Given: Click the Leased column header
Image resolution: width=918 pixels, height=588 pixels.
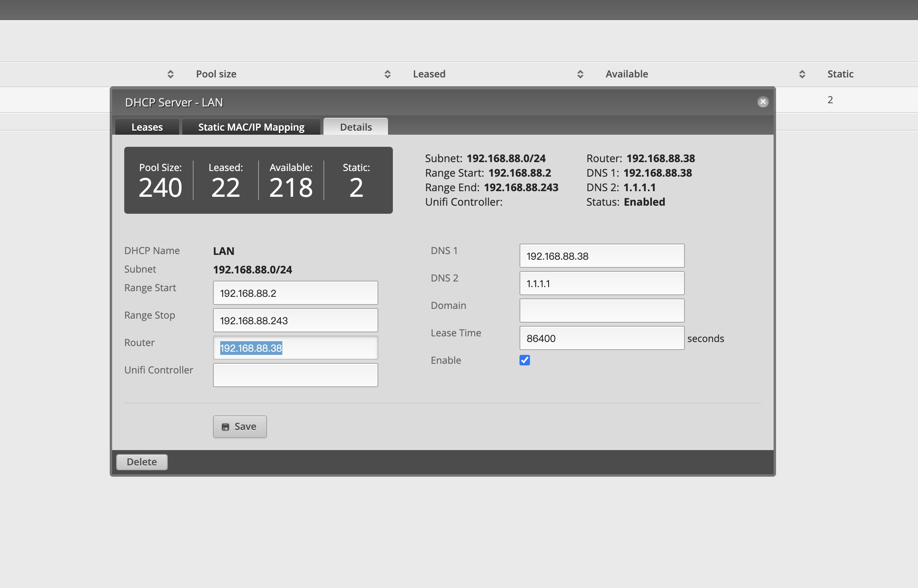Looking at the screenshot, I should point(429,74).
